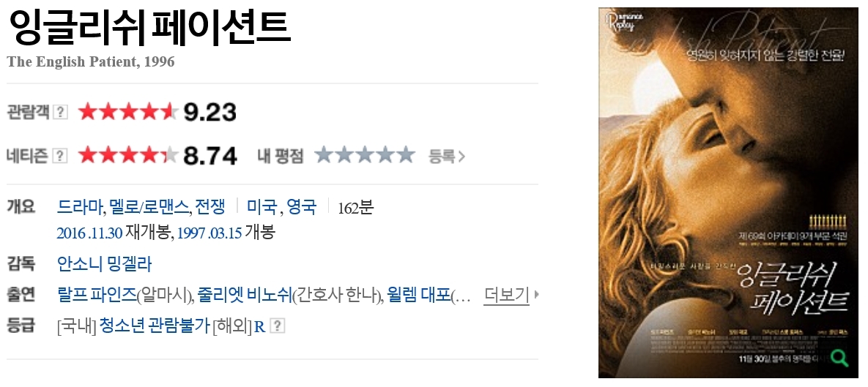The width and height of the screenshot is (868, 387).
Task: Click the 등록 rating submit link
Action: click(447, 157)
